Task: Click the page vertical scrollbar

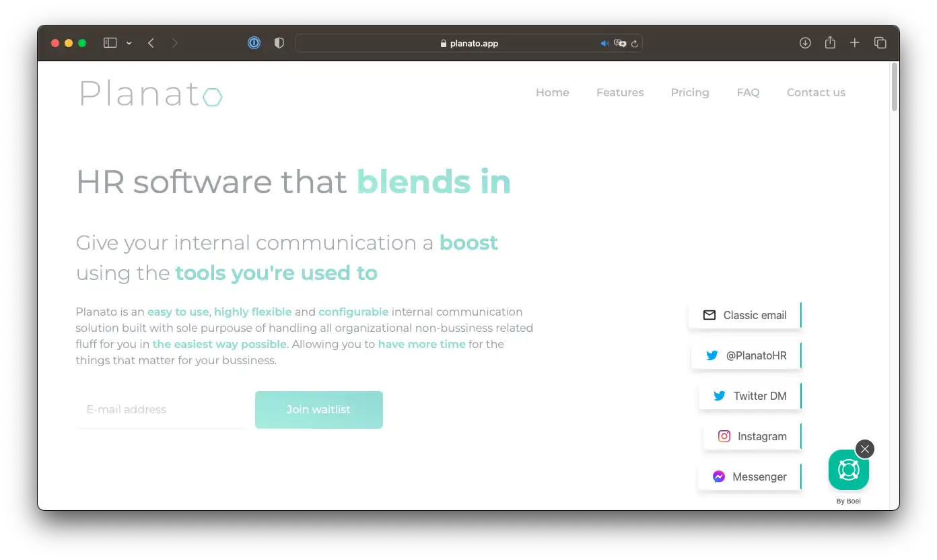Action: (x=894, y=87)
